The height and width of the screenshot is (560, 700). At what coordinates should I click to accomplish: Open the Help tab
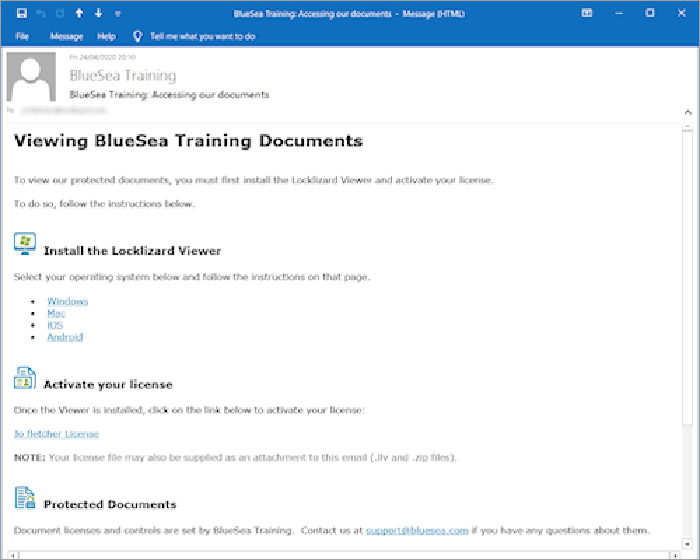coord(106,36)
